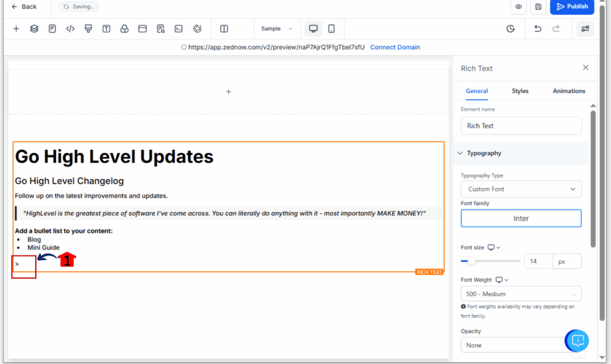
Task: Click the settings panel scrollbar
Action: point(593,179)
